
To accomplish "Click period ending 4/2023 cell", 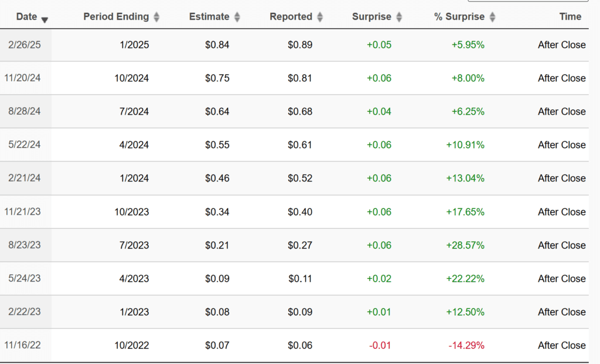I will click(134, 278).
